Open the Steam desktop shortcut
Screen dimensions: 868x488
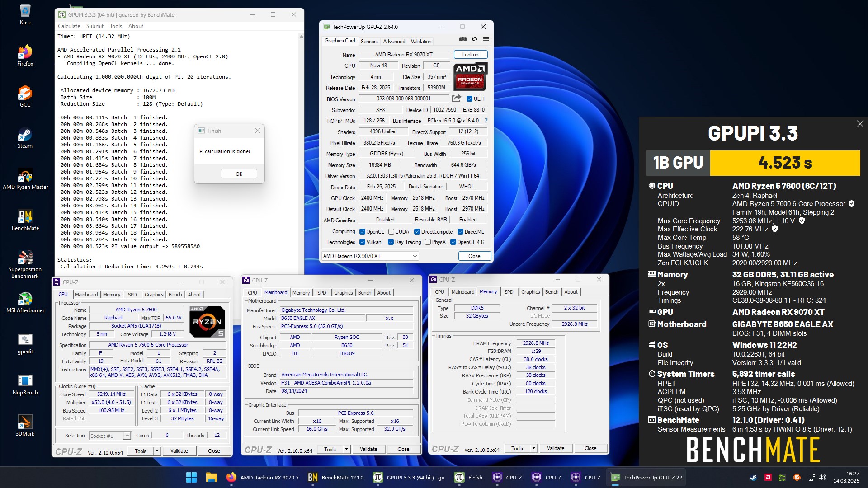pos(25,138)
